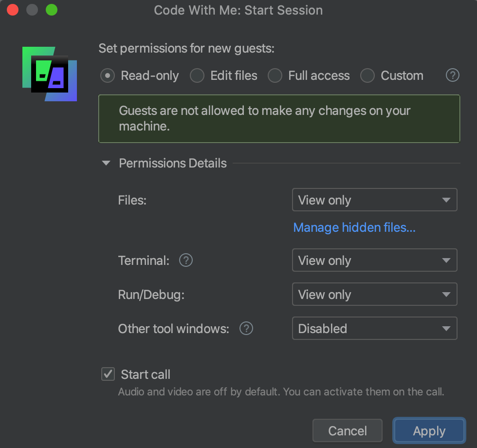Image resolution: width=477 pixels, height=448 pixels.
Task: Open the Other tool windows dropdown
Action: point(374,329)
